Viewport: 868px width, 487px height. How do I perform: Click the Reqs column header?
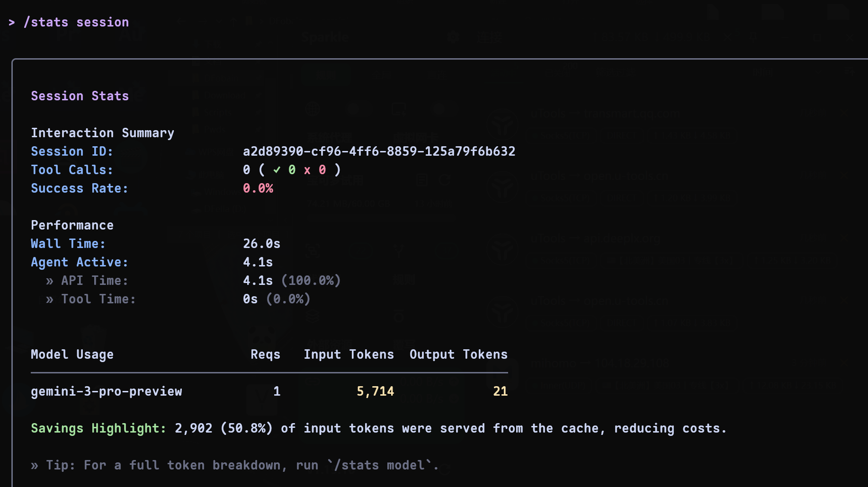coord(266,354)
